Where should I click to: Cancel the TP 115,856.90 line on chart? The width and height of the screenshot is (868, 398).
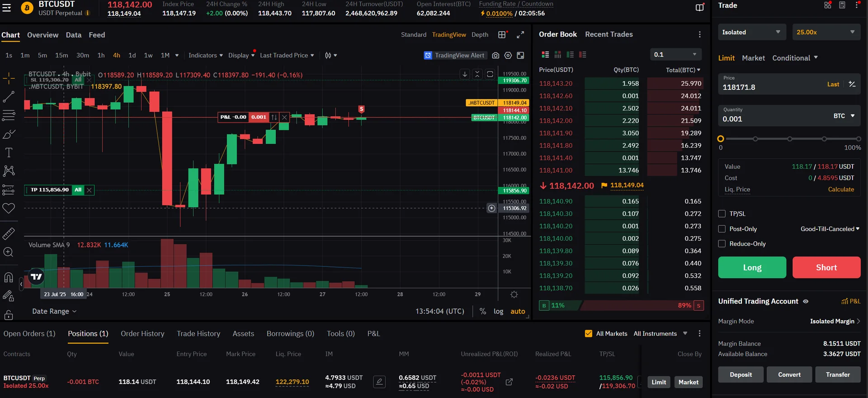[89, 190]
